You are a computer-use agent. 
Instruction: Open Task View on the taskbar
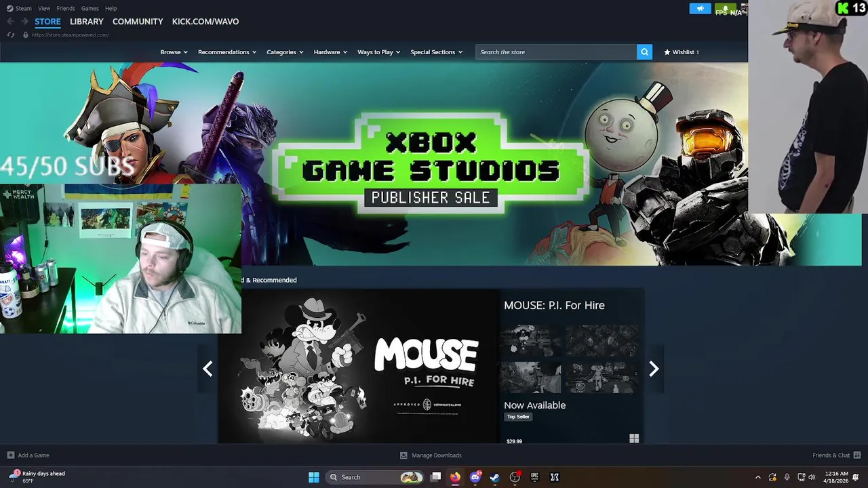436,477
